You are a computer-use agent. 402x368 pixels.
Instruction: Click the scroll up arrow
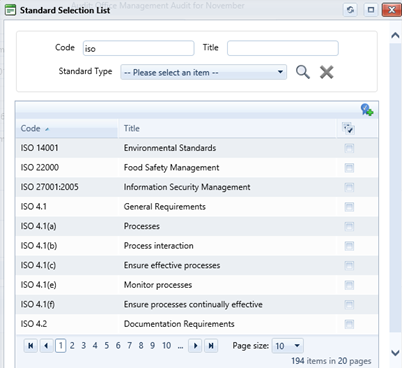[x=395, y=35]
